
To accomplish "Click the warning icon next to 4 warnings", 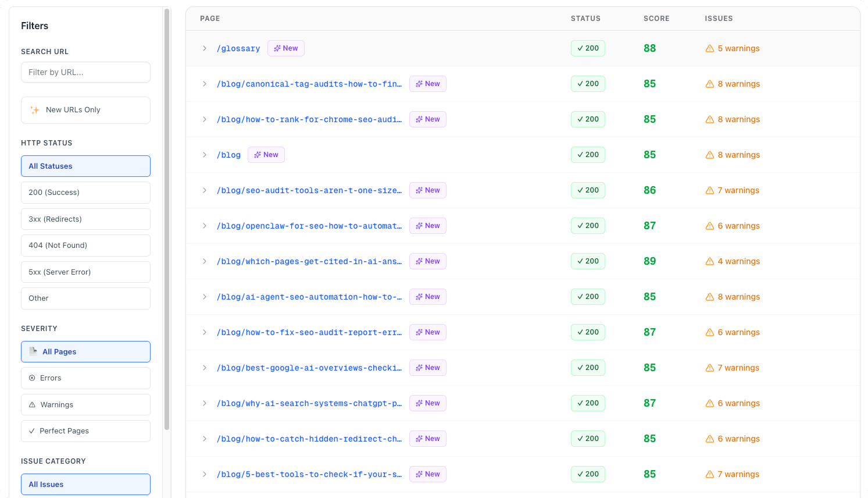I will [x=709, y=261].
